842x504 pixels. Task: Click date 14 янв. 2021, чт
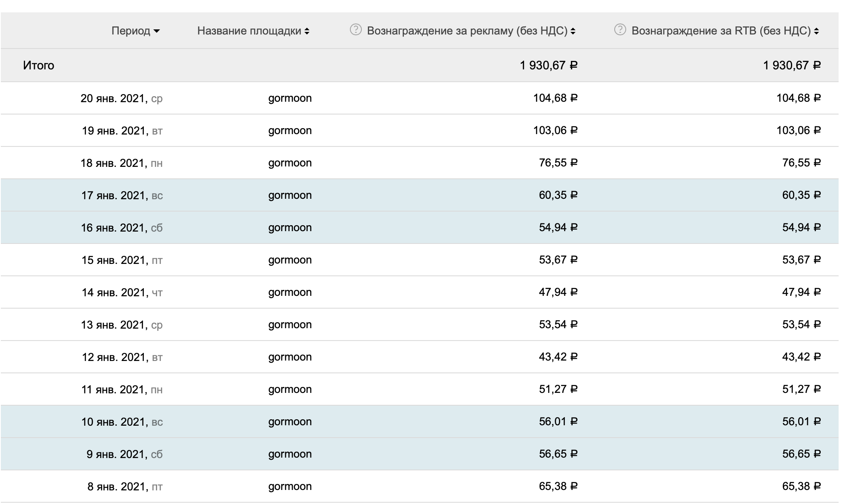122,292
